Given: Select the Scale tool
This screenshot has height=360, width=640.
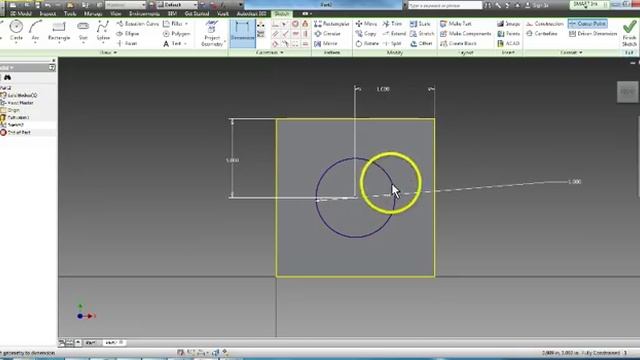Looking at the screenshot, I should 420,24.
